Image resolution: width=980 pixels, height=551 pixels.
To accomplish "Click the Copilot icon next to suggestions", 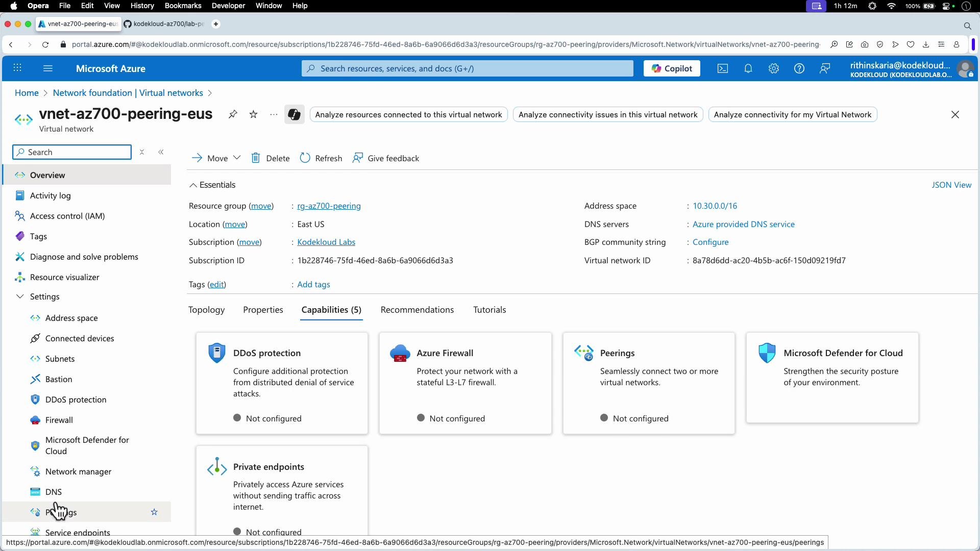I will tap(294, 114).
